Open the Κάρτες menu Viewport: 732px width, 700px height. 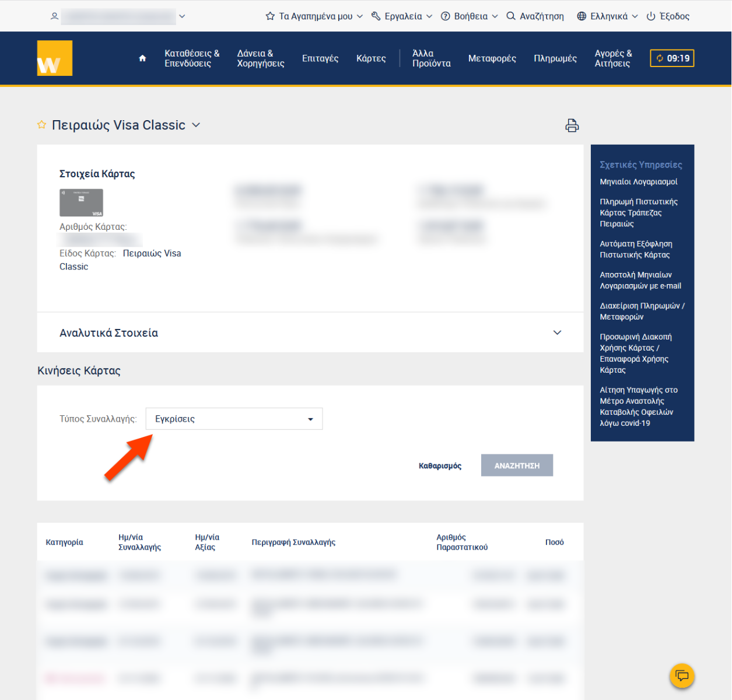pyautogui.click(x=371, y=58)
